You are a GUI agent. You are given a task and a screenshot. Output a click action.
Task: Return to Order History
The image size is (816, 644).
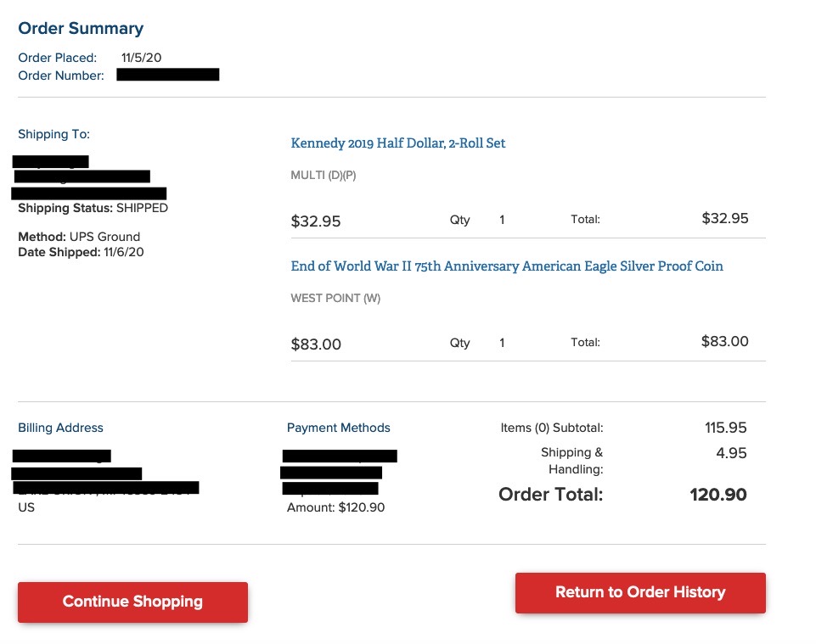point(640,592)
